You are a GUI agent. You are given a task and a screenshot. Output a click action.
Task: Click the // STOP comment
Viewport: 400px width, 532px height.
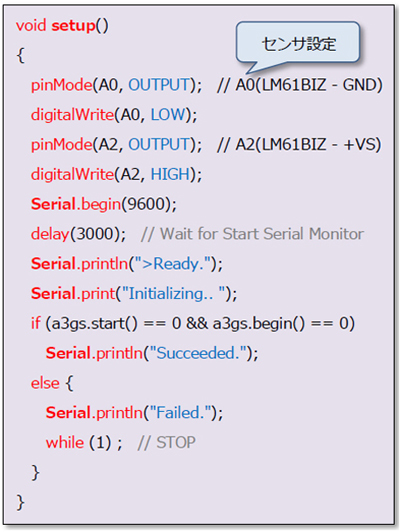(167, 443)
